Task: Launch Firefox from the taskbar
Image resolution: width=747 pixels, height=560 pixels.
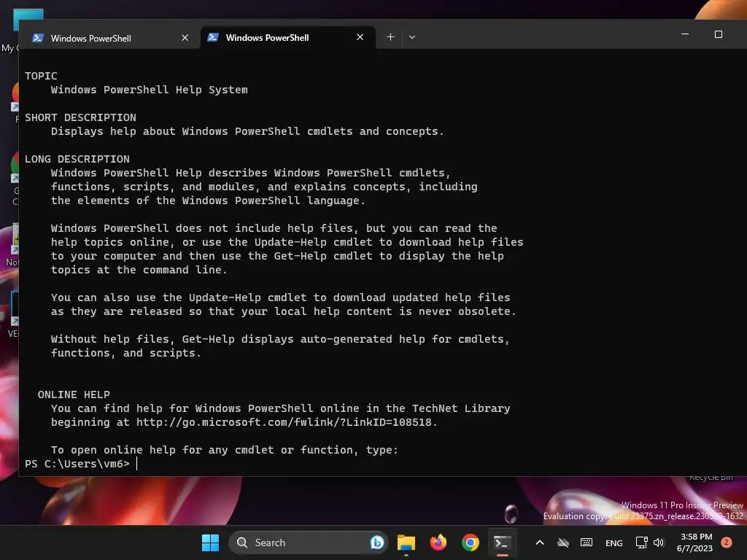Action: pos(438,542)
